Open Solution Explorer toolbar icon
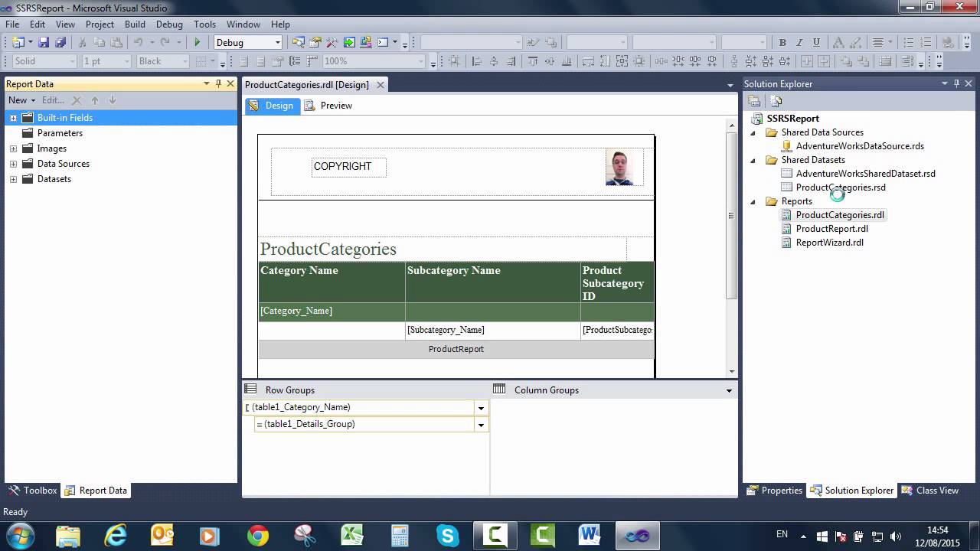The image size is (980, 551). click(x=298, y=43)
